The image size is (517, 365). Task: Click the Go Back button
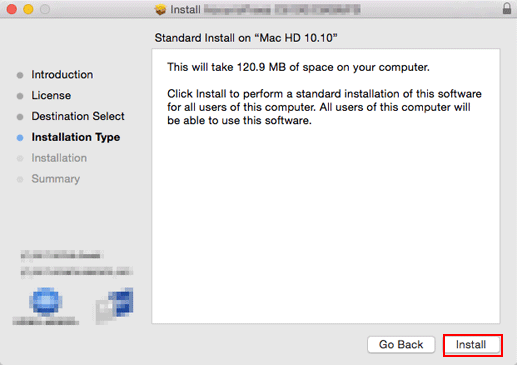tap(401, 345)
